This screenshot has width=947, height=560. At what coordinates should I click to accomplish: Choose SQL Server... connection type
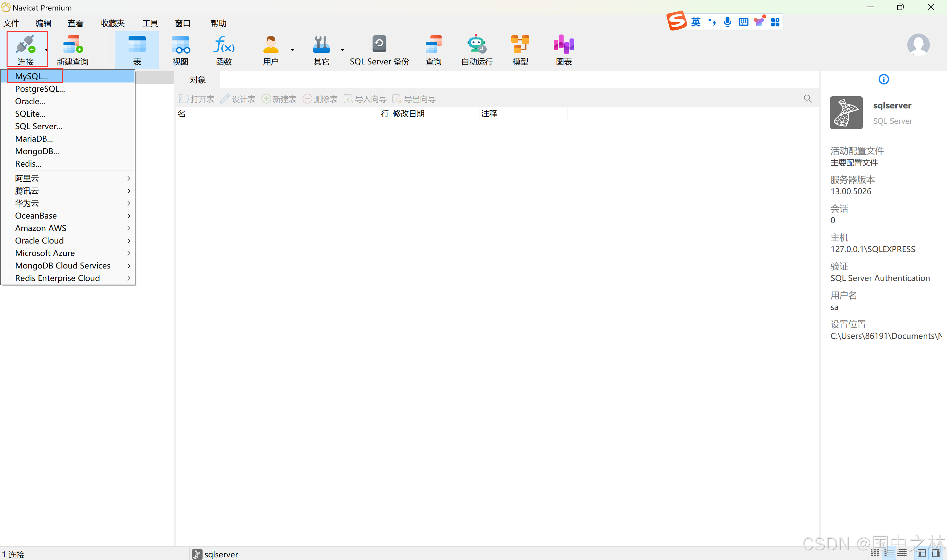67,126
